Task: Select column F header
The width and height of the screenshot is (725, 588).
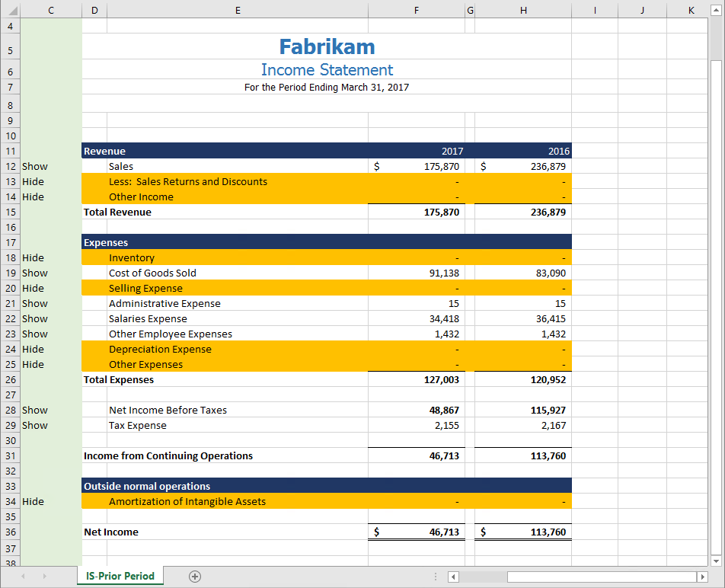Action: coord(416,9)
